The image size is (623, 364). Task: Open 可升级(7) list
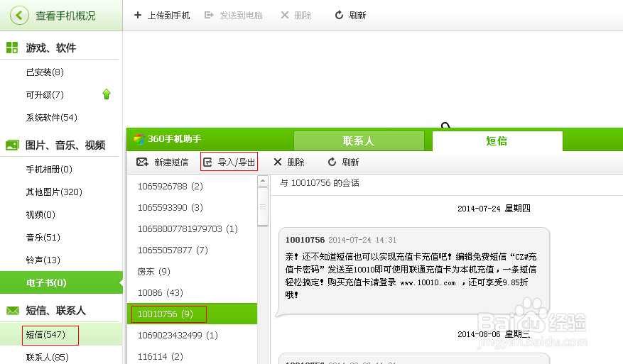45,95
